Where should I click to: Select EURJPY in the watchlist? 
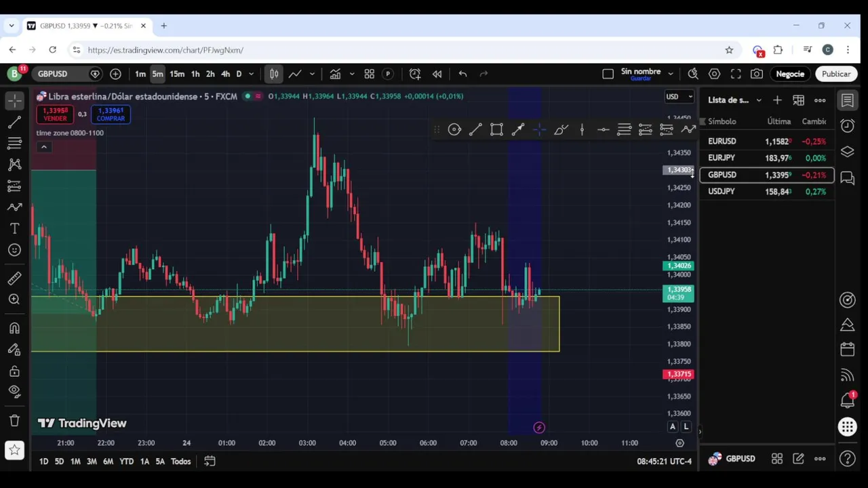pos(767,158)
